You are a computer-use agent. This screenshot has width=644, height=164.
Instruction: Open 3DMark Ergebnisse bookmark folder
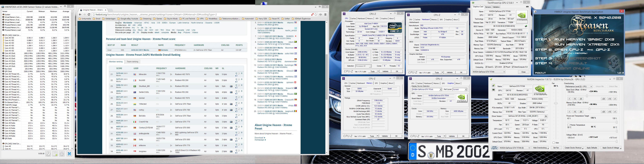[301, 19]
